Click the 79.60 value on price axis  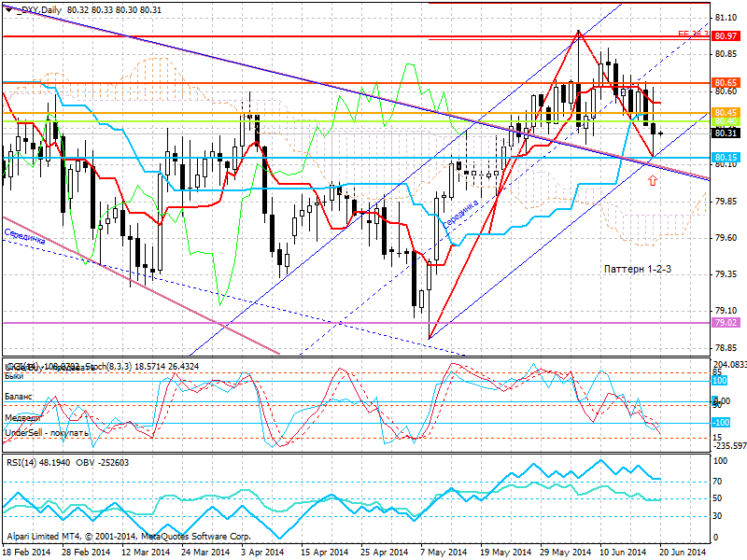pyautogui.click(x=726, y=237)
